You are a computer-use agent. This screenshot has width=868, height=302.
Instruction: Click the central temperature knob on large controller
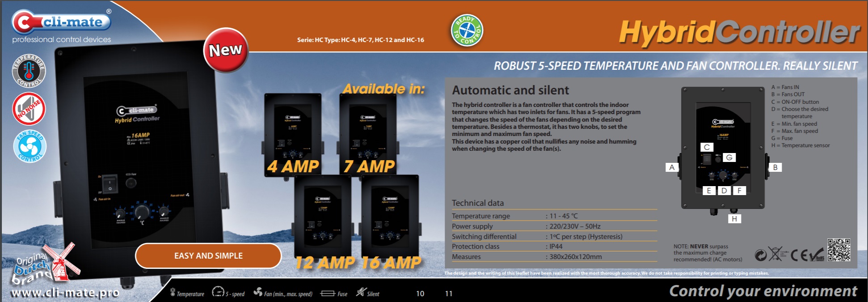click(x=142, y=212)
